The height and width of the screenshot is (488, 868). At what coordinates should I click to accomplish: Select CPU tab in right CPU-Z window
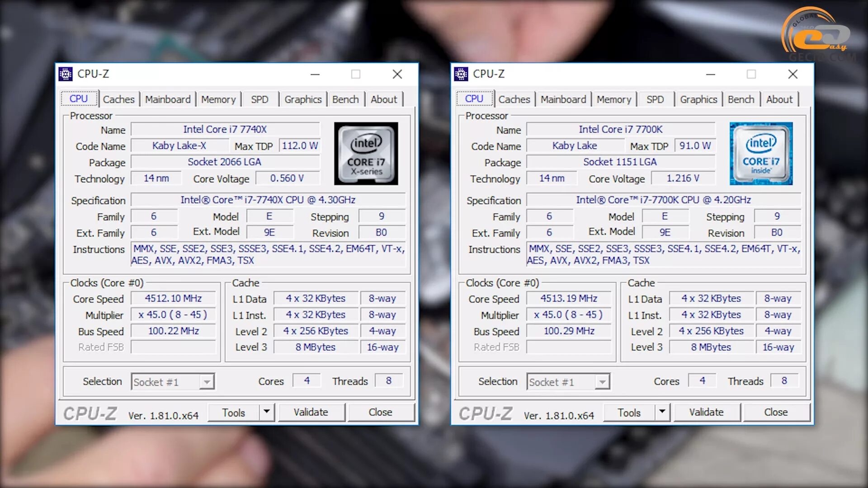pyautogui.click(x=474, y=99)
